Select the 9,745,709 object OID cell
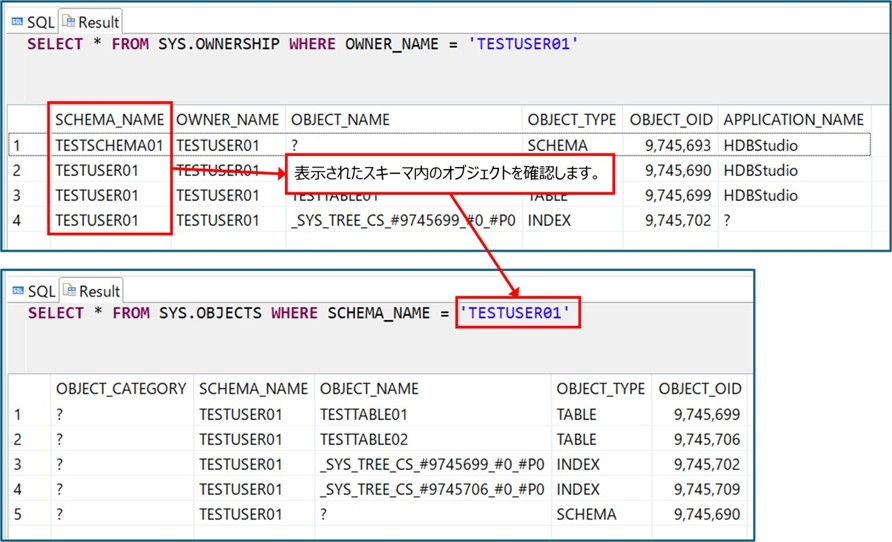This screenshot has width=892, height=542. coord(707,489)
